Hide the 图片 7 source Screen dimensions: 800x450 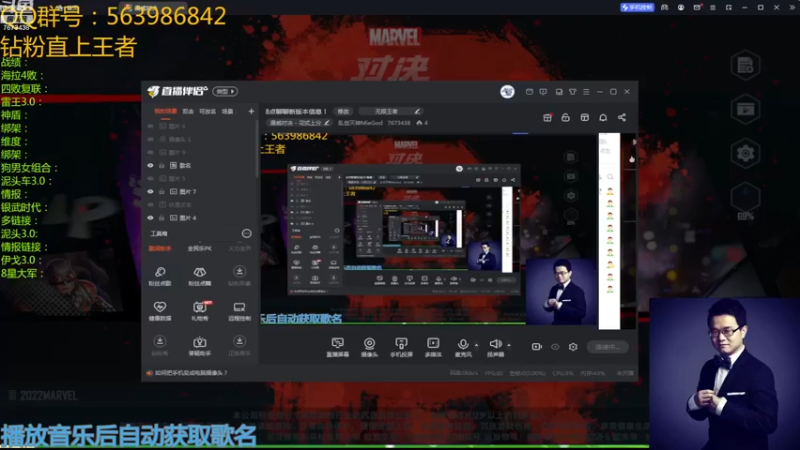(151, 191)
